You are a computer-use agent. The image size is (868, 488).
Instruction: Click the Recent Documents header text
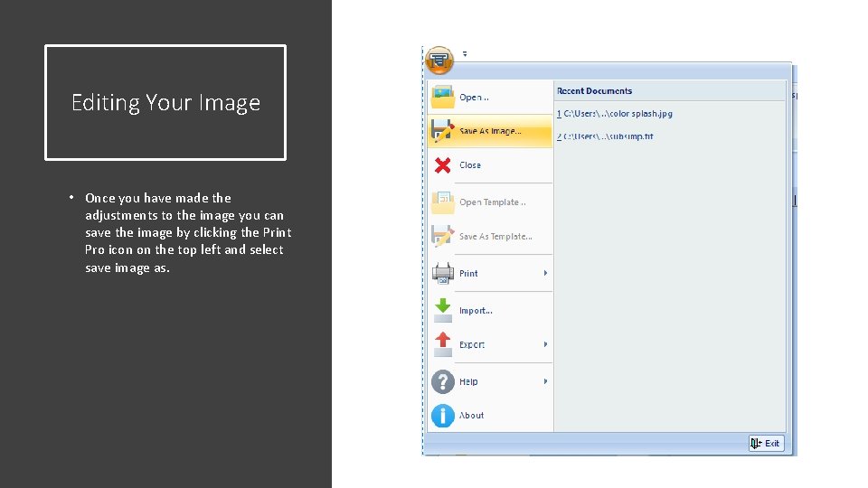[x=594, y=90]
